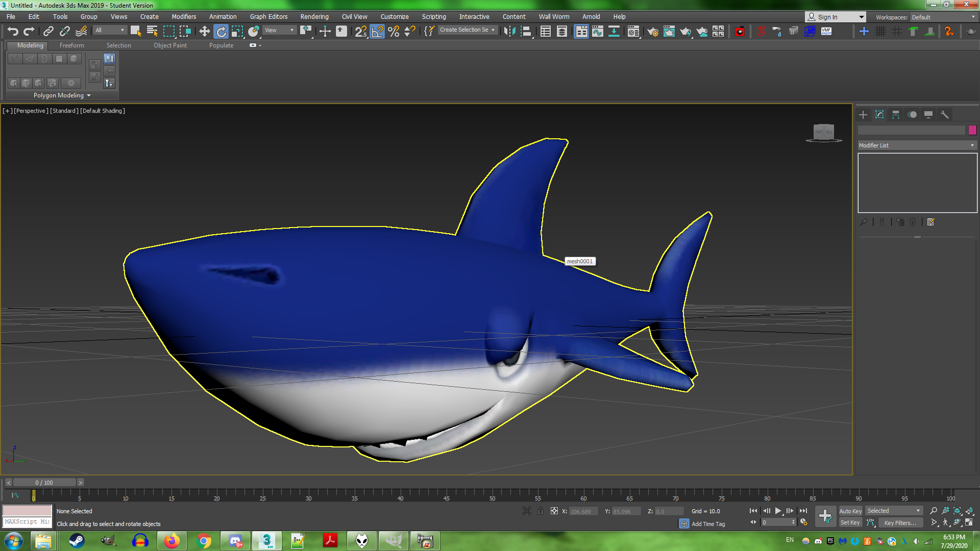Toggle the Angle Snap button
980x551 pixels.
(x=377, y=32)
